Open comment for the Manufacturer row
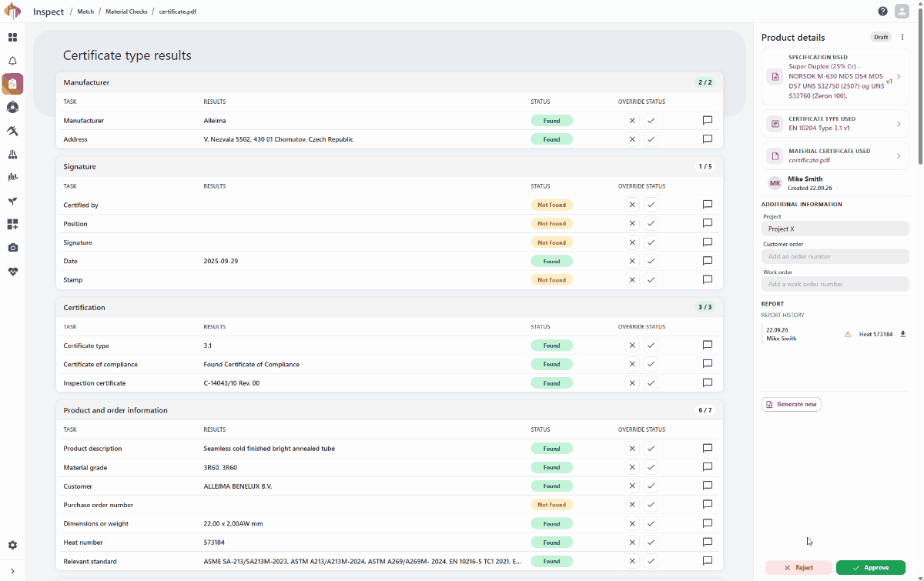This screenshot has width=924, height=581. tap(707, 120)
